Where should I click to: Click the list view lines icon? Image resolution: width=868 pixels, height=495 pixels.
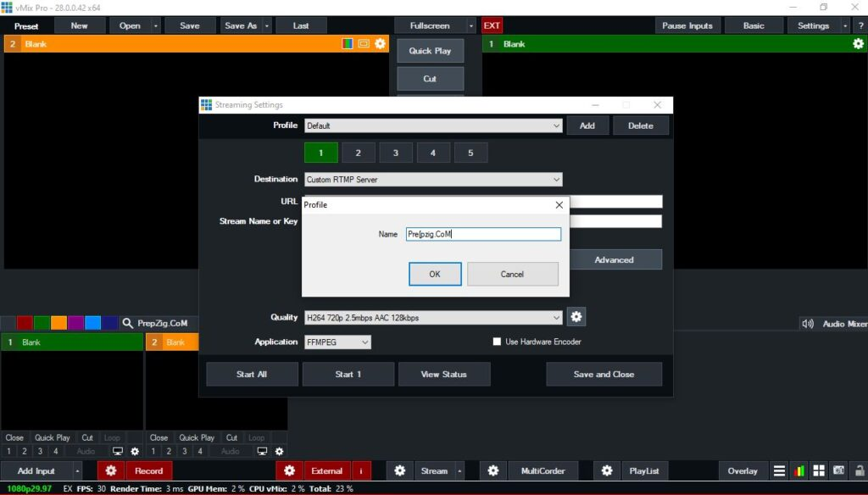[779, 470]
